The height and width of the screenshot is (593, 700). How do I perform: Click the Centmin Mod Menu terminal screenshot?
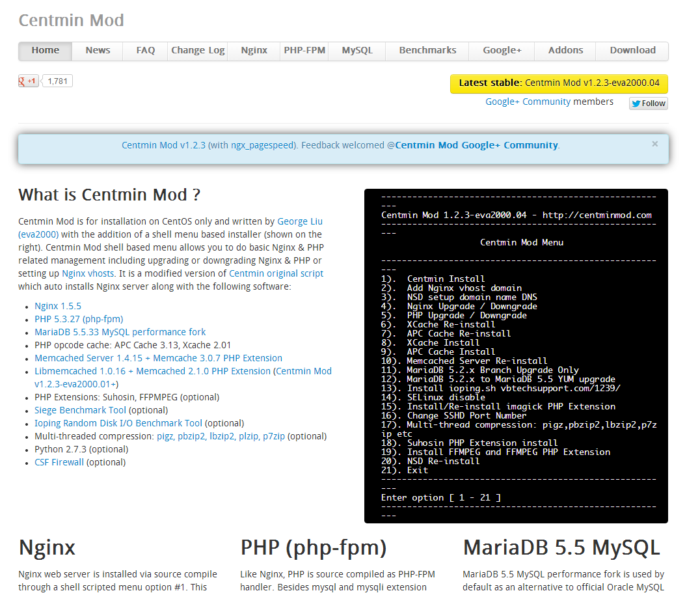pyautogui.click(x=516, y=356)
